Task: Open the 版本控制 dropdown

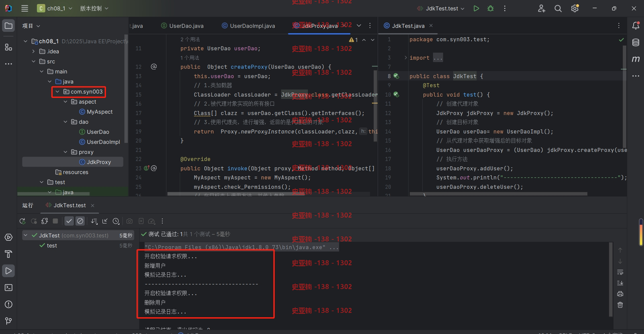Action: click(x=94, y=8)
